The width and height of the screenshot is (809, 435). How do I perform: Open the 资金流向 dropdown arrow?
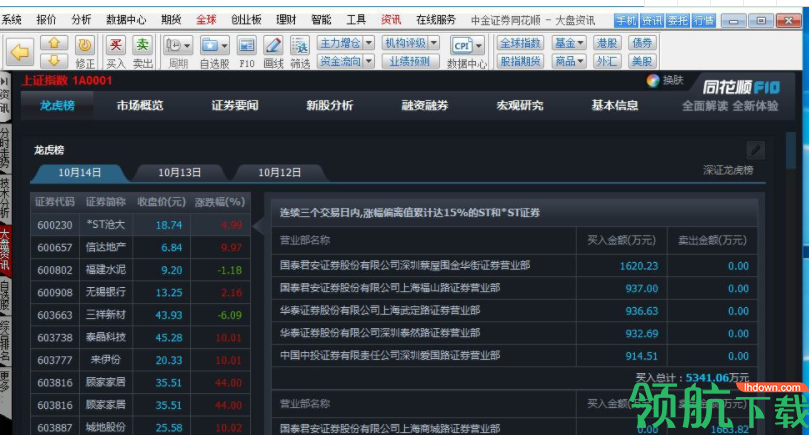[368, 61]
